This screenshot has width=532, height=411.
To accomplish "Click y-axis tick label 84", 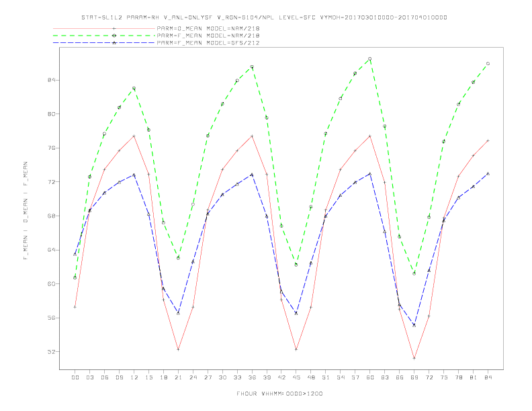I will [x=51, y=80].
